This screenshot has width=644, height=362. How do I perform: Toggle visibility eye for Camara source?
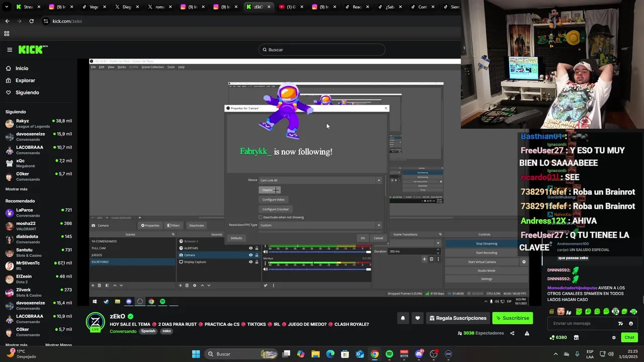(x=251, y=255)
